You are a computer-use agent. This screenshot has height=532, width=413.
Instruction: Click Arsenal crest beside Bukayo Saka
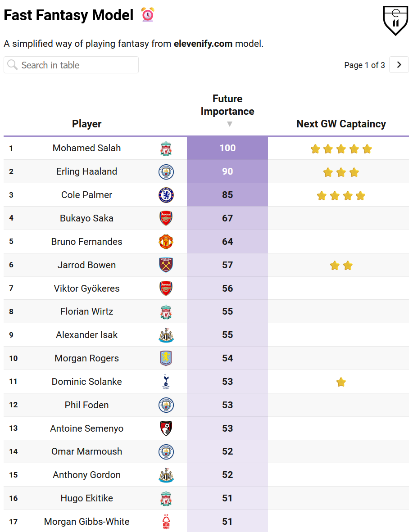[166, 218]
